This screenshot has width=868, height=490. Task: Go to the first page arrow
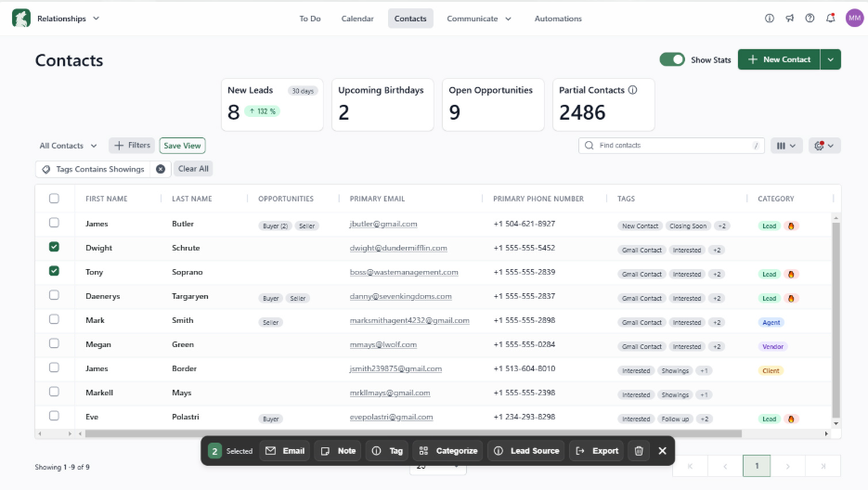click(690, 466)
